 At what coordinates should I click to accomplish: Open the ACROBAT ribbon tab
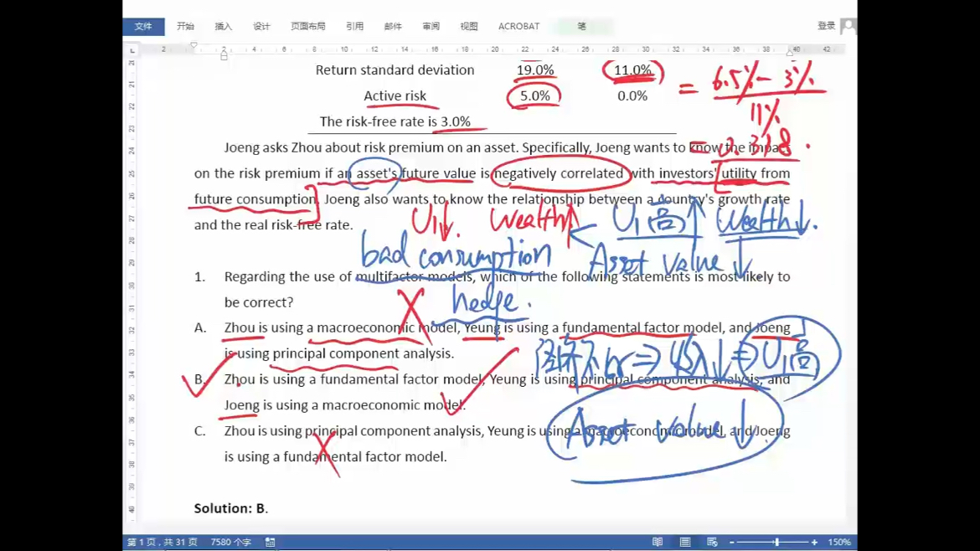[x=518, y=27]
